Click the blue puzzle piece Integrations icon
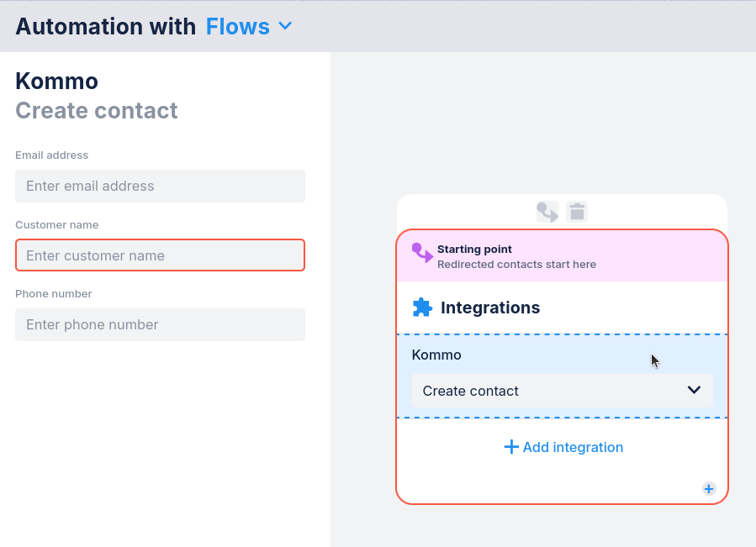This screenshot has width=756, height=547. point(422,308)
